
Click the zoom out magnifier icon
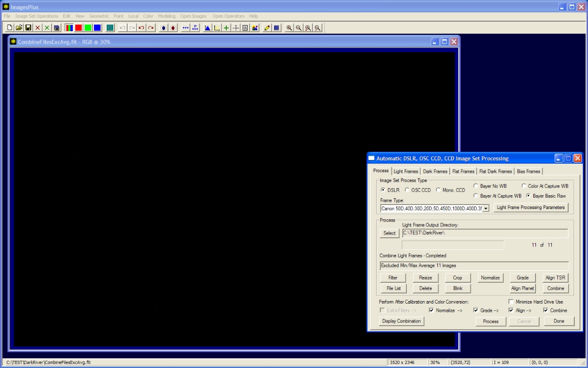(299, 28)
